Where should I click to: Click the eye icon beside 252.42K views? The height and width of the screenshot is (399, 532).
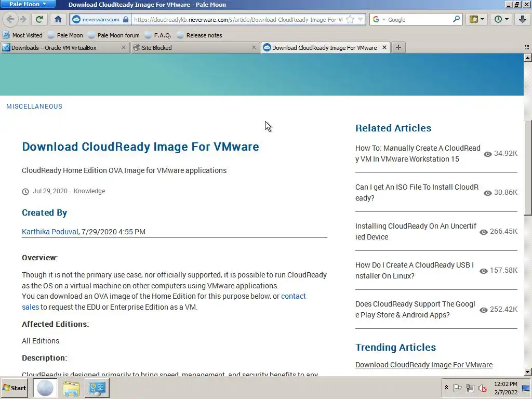pos(484,310)
